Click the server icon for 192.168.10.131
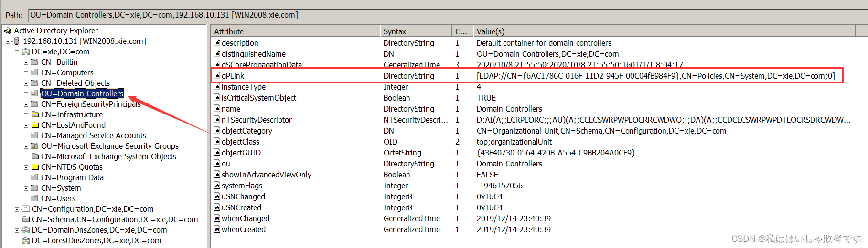868x248 pixels. click(x=17, y=41)
